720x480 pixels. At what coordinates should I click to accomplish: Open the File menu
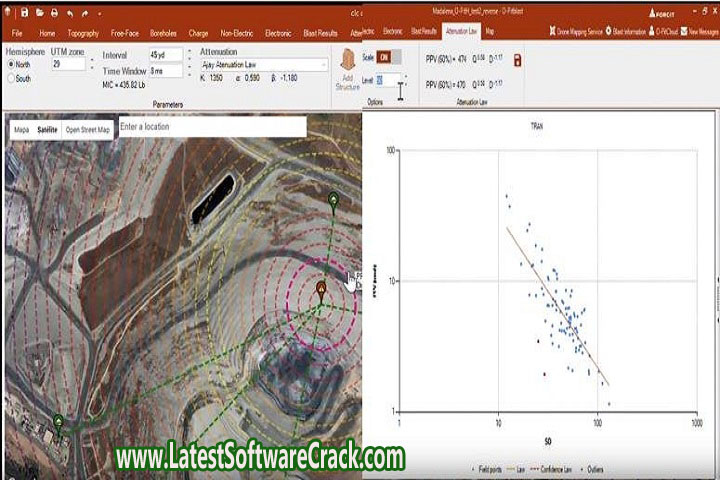click(x=17, y=33)
